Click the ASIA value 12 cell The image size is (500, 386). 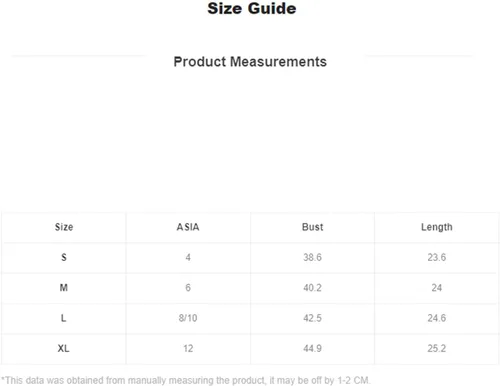point(188,348)
